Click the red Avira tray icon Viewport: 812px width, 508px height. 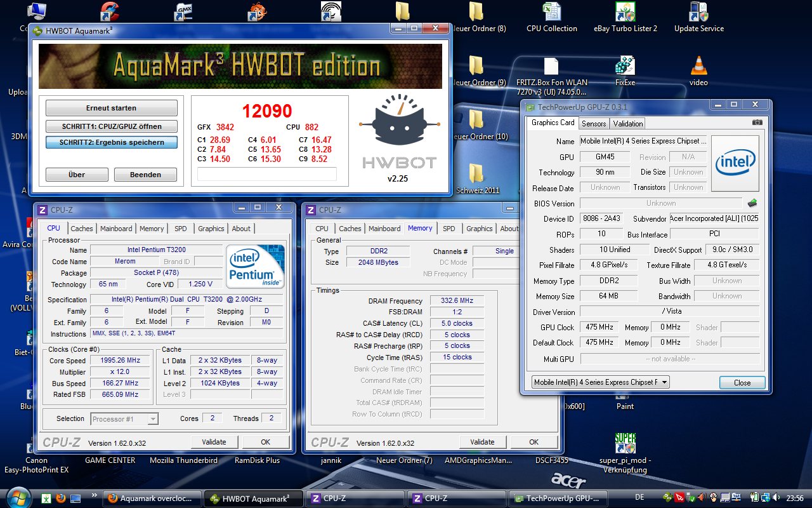pos(680,498)
